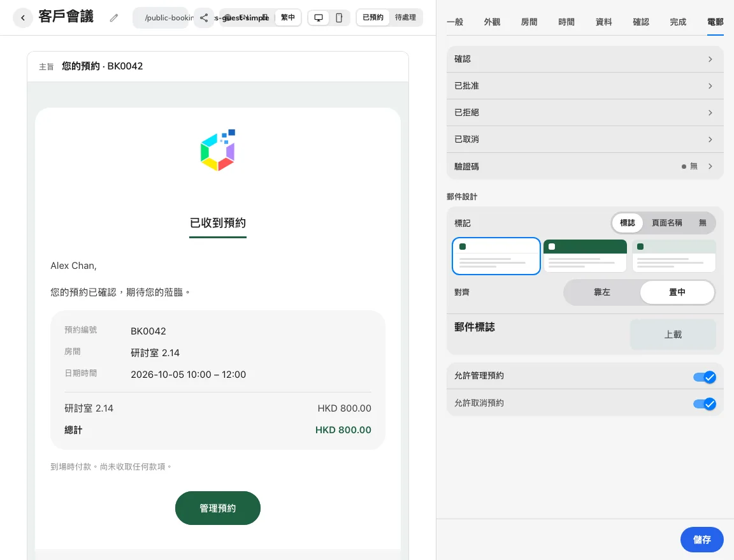Click the date 2026-10-05 10:00 – 12:00
Image resolution: width=734 pixels, height=560 pixels.
188,375
